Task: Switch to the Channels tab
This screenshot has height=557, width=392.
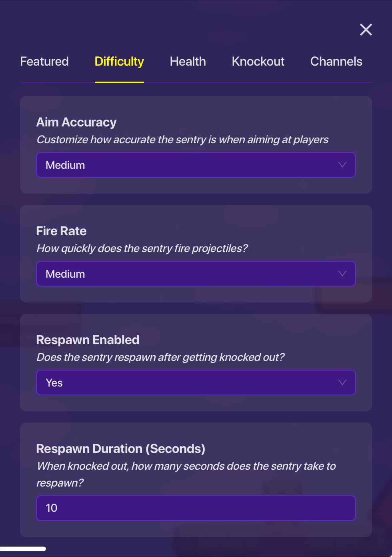Action: (x=336, y=62)
